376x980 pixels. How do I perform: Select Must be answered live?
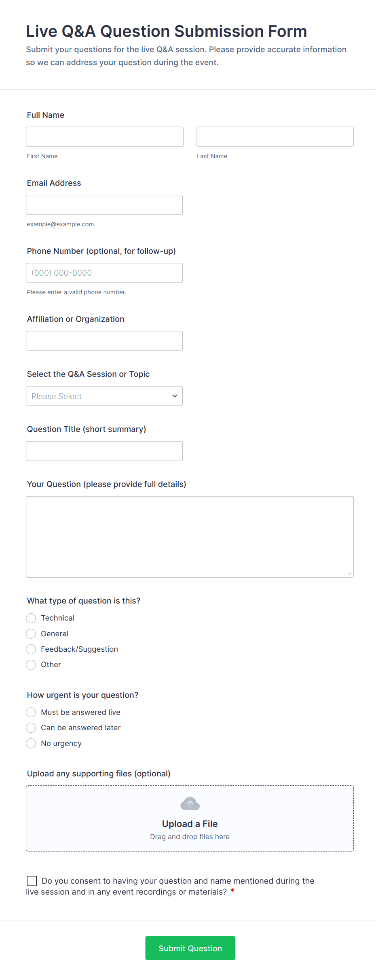pos(31,712)
